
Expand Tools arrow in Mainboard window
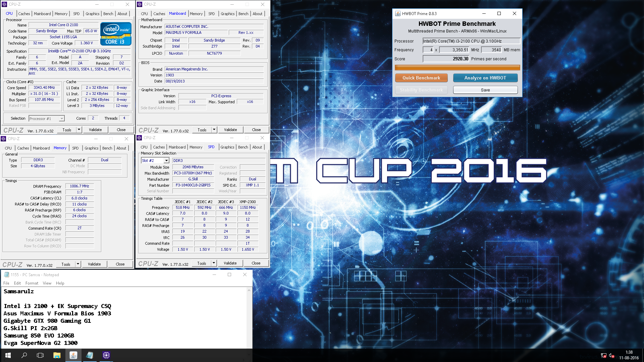[x=214, y=130]
